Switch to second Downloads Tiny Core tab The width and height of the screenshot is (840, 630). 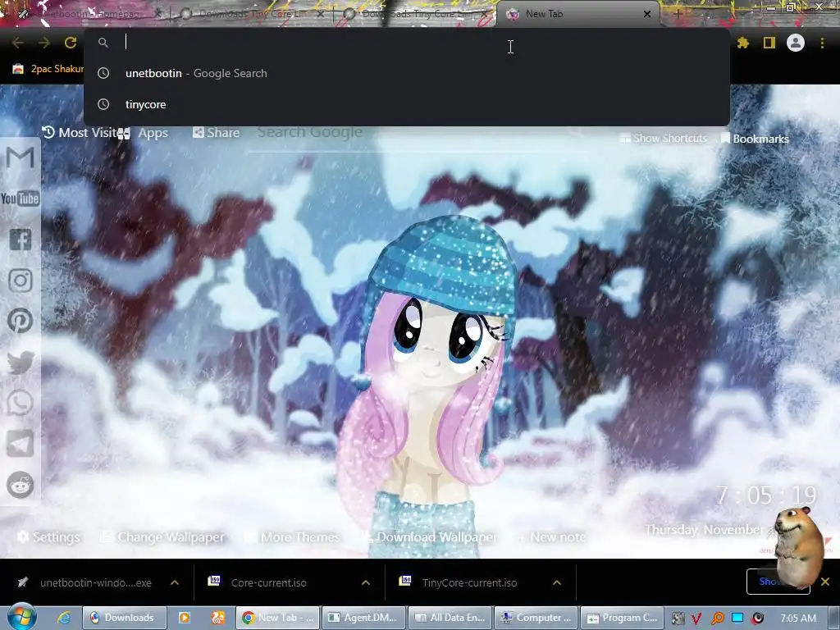[415, 14]
